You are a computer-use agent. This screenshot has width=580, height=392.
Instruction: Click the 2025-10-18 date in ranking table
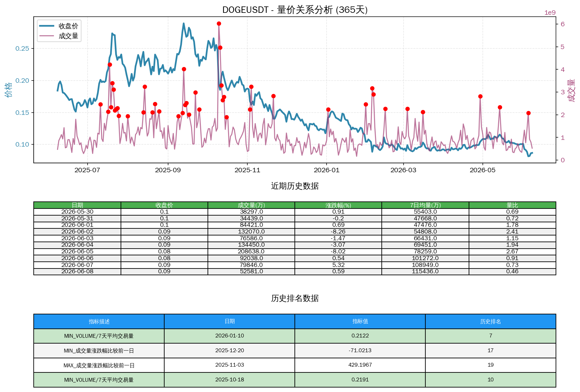pyautogui.click(x=229, y=380)
